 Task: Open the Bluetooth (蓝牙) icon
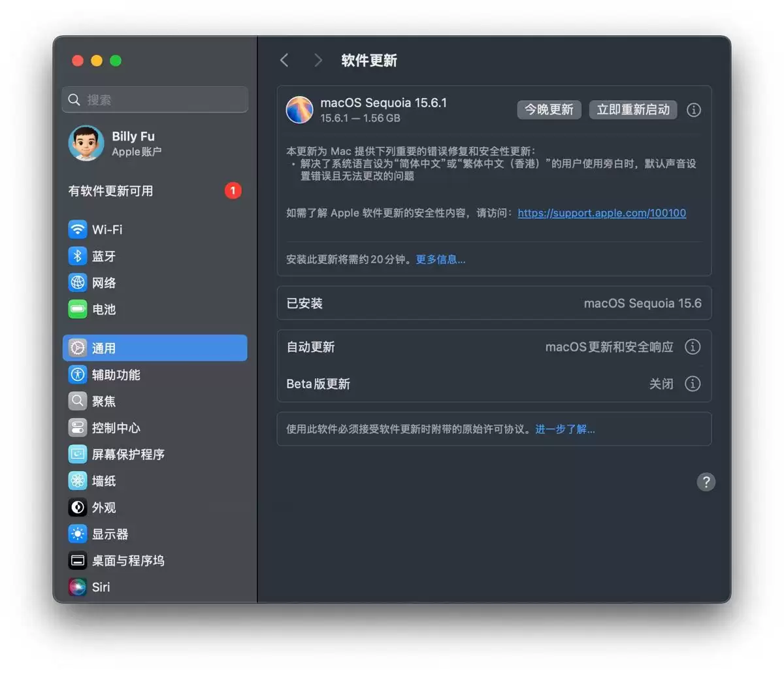pyautogui.click(x=78, y=256)
